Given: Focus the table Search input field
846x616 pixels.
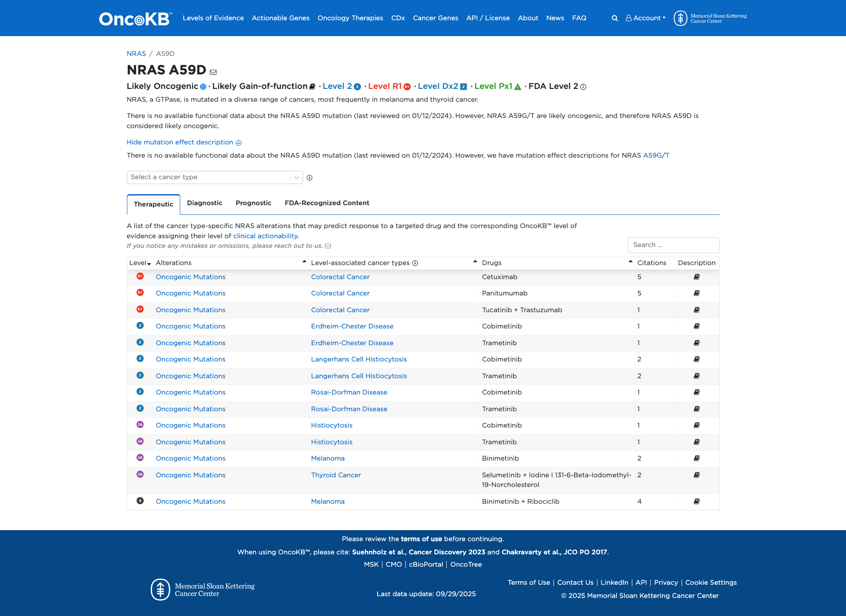Looking at the screenshot, I should [x=673, y=245].
